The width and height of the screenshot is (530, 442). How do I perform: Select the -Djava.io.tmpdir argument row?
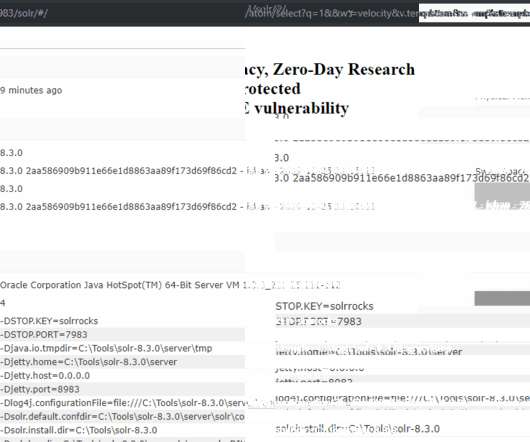click(x=106, y=348)
